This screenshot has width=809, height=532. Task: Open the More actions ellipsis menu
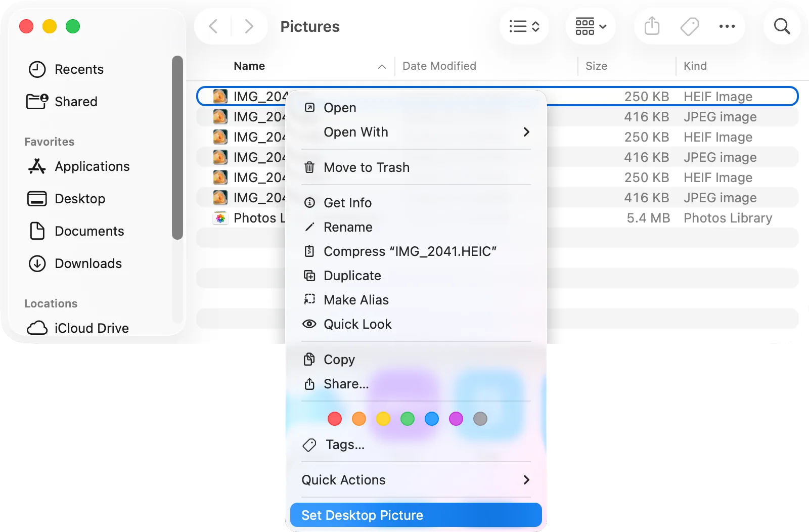point(727,26)
